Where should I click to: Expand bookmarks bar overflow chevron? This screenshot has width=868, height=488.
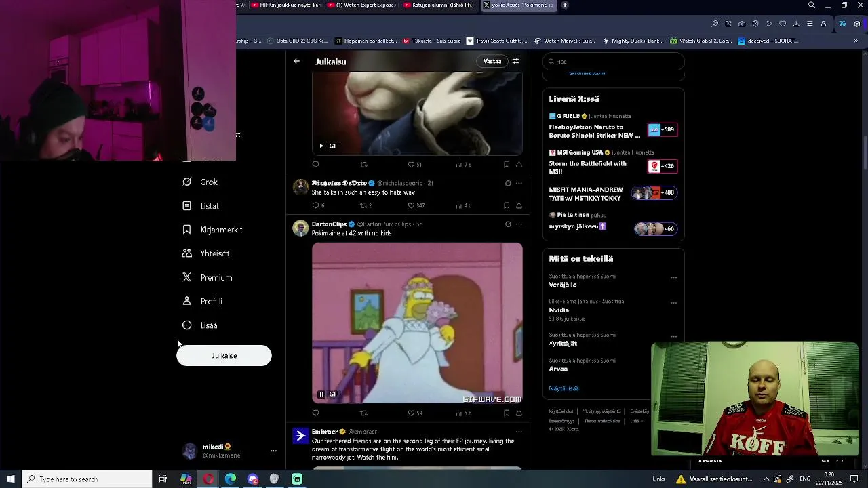click(856, 41)
